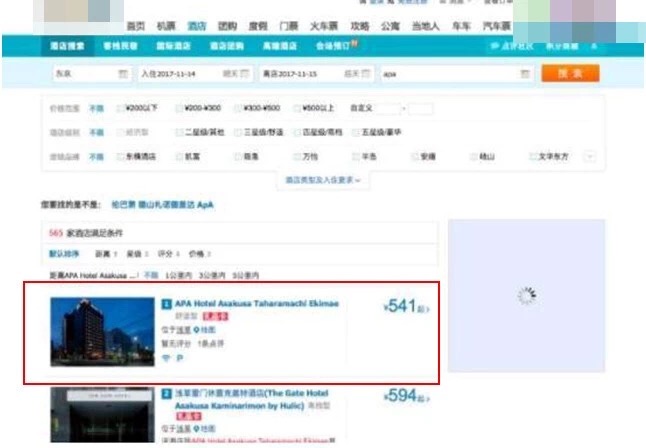Click the ¥594 price link
Viewport: 646px width, 448px height.
406,396
